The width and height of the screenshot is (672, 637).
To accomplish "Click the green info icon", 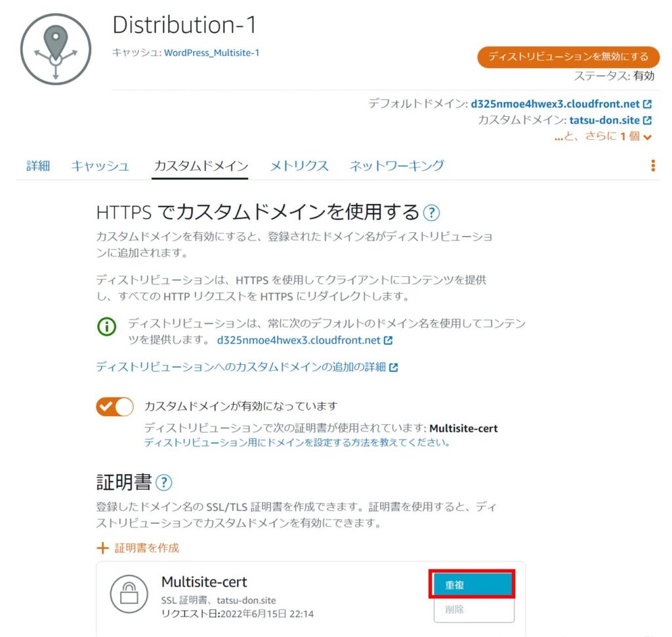I will (x=106, y=327).
